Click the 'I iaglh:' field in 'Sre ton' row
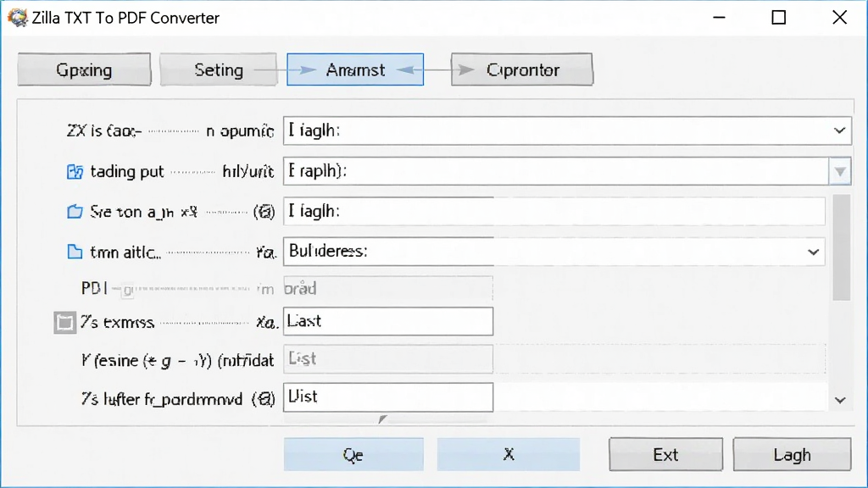 [554, 211]
